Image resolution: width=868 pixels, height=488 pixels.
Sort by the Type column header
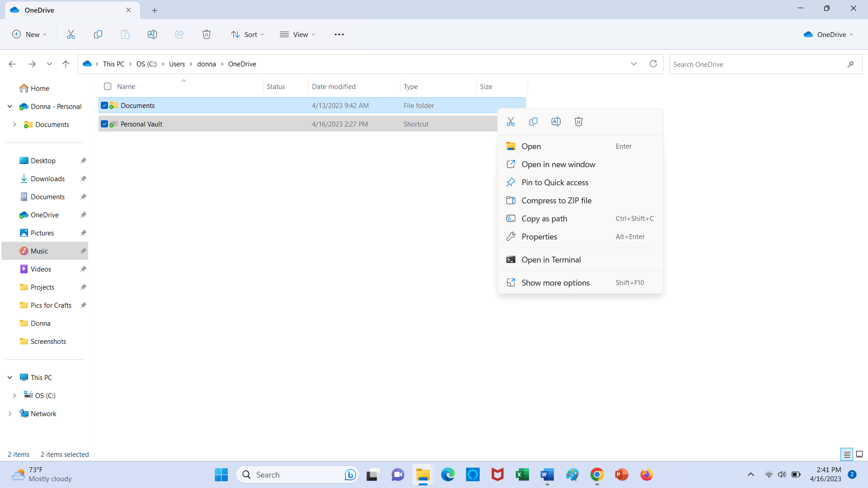(x=410, y=86)
